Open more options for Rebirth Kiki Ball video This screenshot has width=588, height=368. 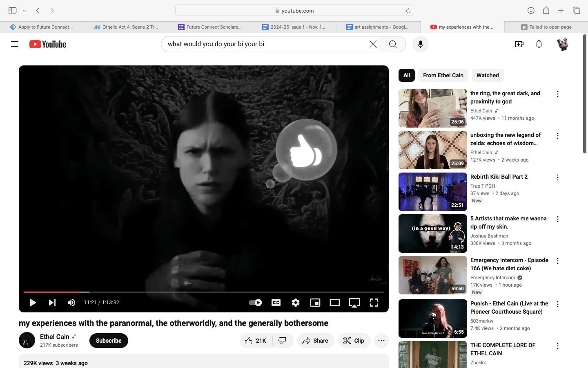coord(558,177)
